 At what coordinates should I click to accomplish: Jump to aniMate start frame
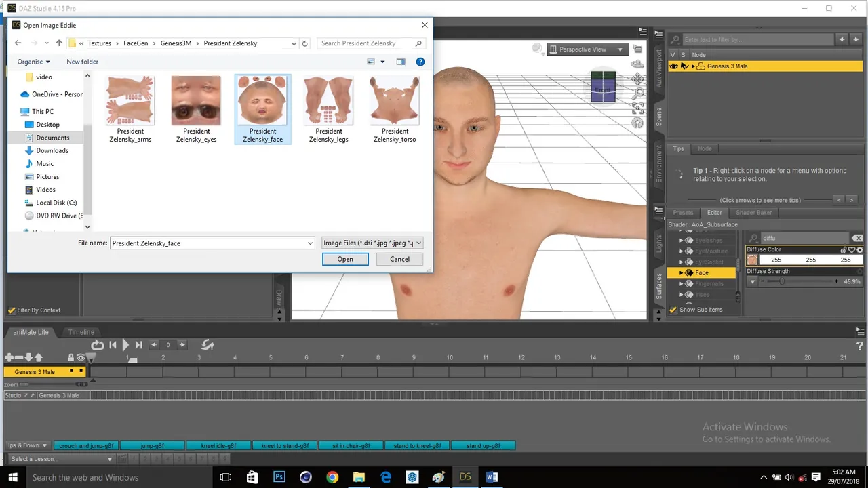113,345
